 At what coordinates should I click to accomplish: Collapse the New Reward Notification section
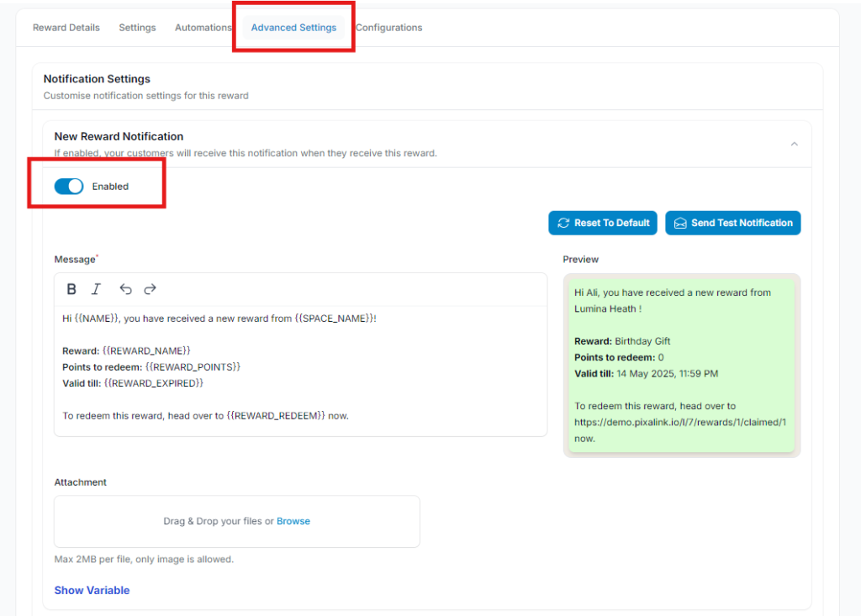click(x=794, y=144)
